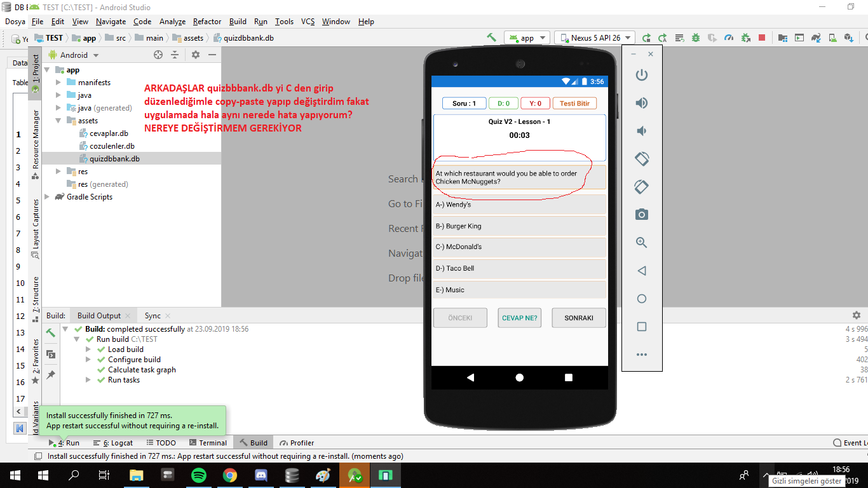This screenshot has width=868, height=488.
Task: Open the Build menu
Action: pos(238,22)
